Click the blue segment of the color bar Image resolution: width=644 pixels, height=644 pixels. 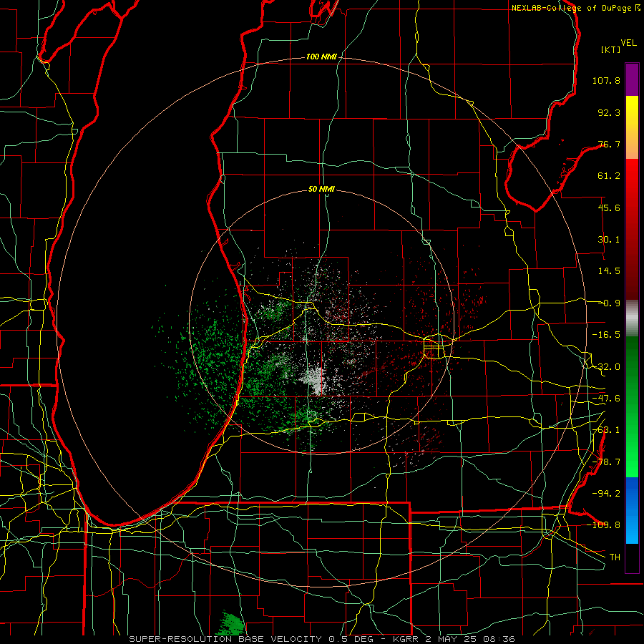pyautogui.click(x=632, y=510)
